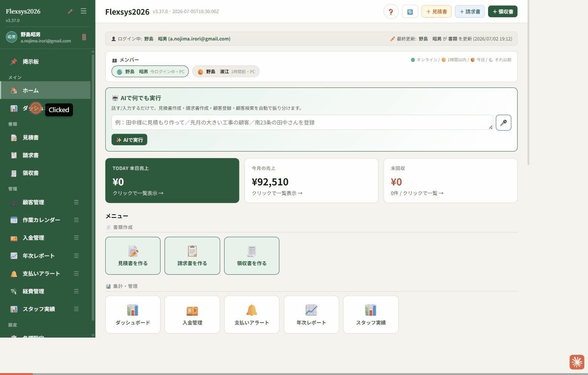The image size is (588, 375).
Task: Click the 作業カレンダー calendar icon in sidebar
Action: [14, 220]
